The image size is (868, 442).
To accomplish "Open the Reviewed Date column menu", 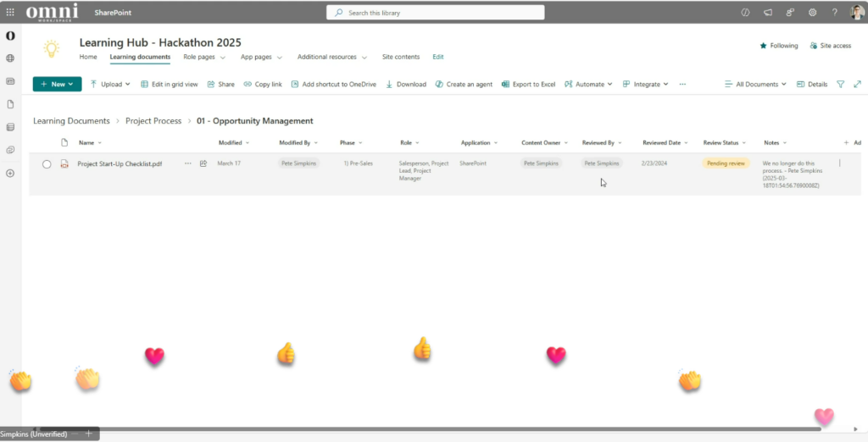I will 665,143.
